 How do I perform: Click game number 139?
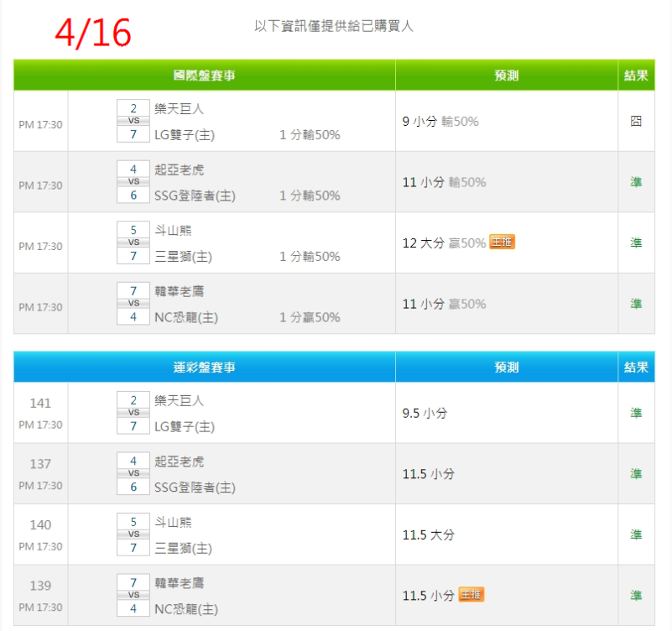point(40,586)
